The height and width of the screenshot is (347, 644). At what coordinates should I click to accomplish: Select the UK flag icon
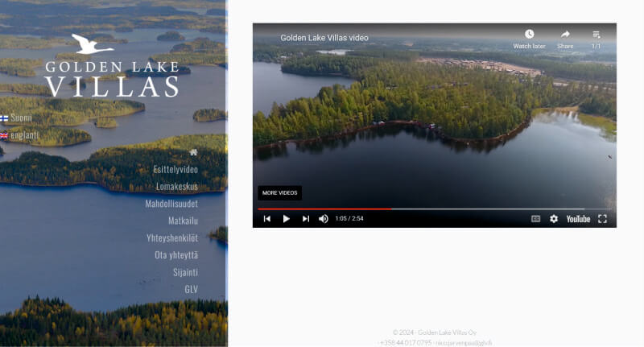pos(4,135)
